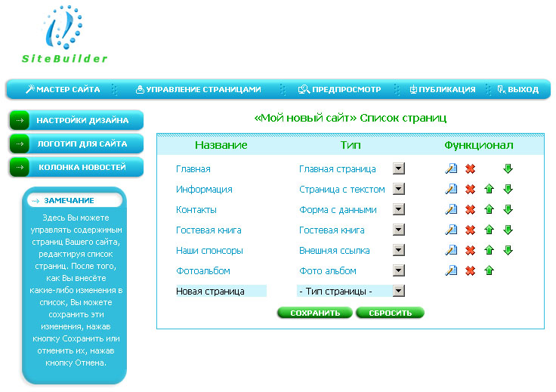Screen dimensions: 556x392
Task: Move Гостевая книга page down
Action: click(508, 230)
